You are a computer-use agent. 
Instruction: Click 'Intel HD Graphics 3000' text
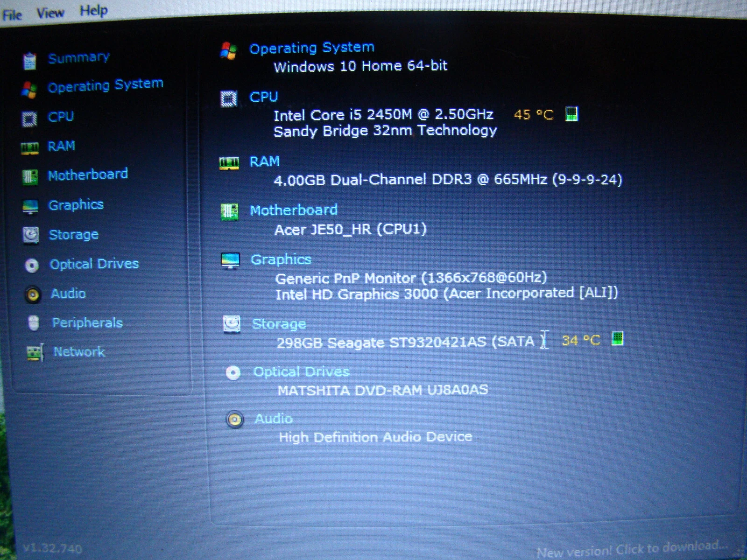point(357,294)
